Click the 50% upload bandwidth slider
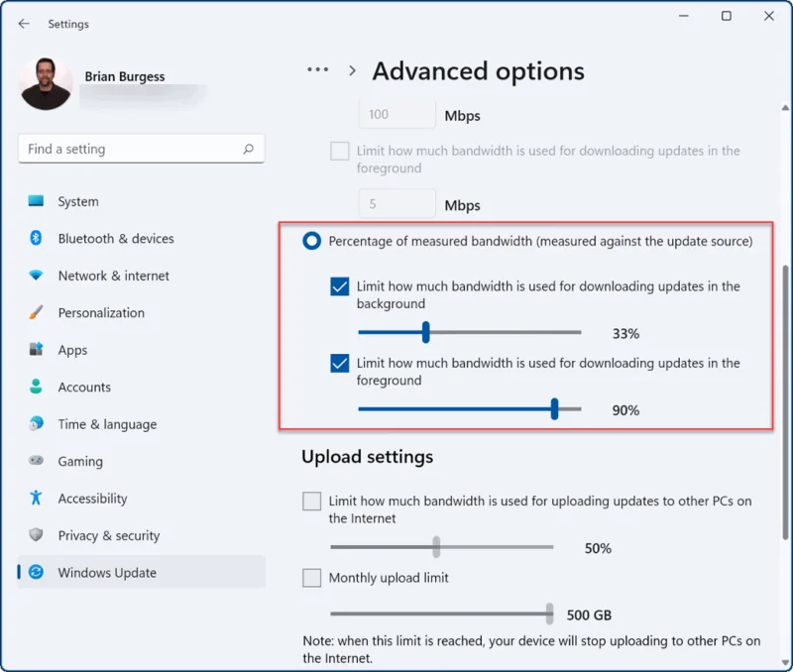 tap(441, 547)
